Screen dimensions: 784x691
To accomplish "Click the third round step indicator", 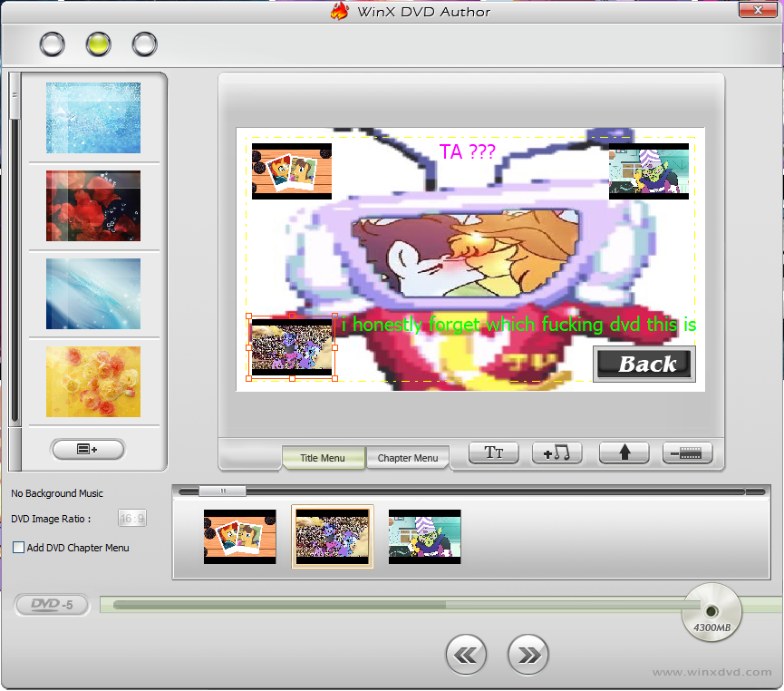I will pyautogui.click(x=144, y=44).
